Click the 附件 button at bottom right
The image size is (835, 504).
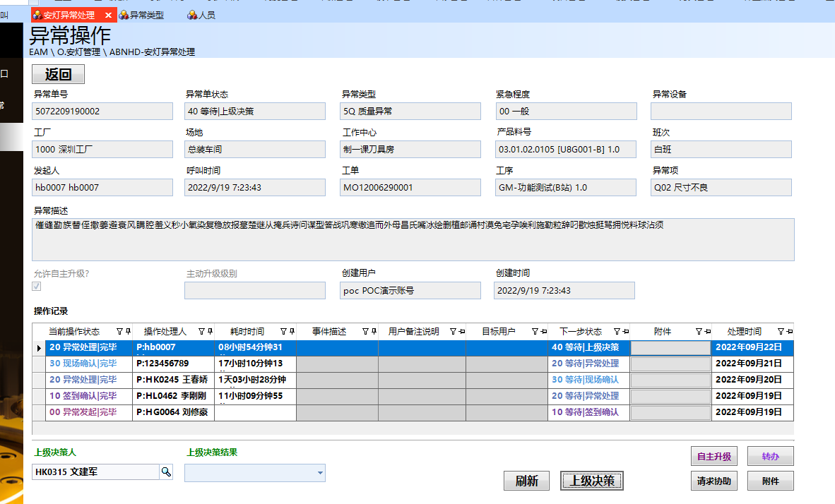point(771,481)
